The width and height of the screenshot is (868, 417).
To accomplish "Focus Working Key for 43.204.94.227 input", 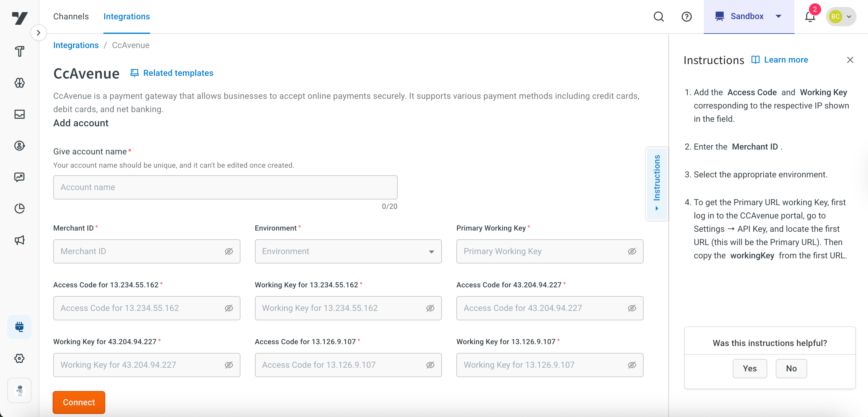I will point(147,365).
